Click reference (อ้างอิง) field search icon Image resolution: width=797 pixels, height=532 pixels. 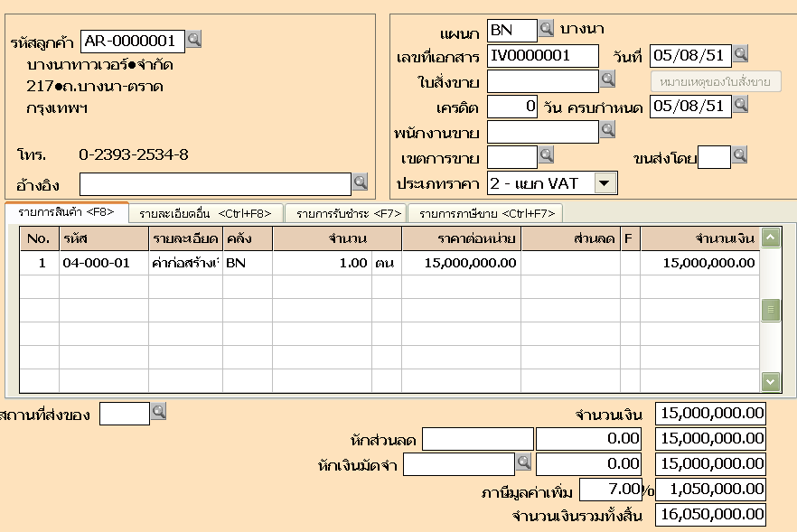tap(360, 183)
